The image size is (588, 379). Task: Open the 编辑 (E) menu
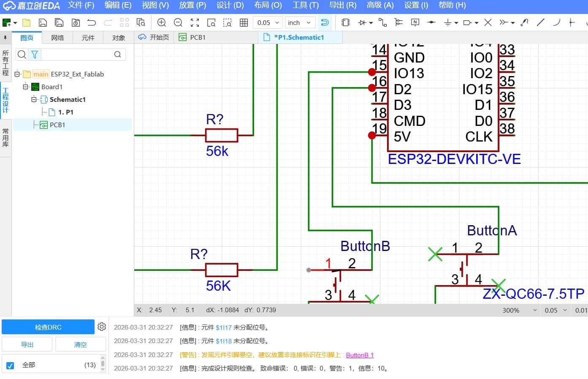118,5
